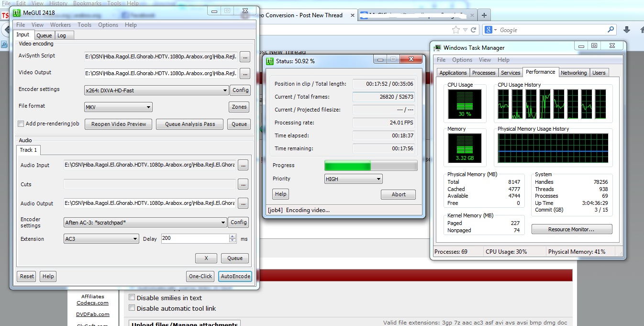The height and width of the screenshot is (326, 644).
Task: Click the Physical Memory Usage History graph
Action: [553, 148]
